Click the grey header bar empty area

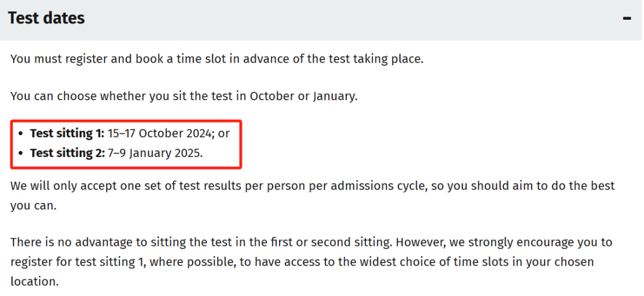pyautogui.click(x=353, y=18)
